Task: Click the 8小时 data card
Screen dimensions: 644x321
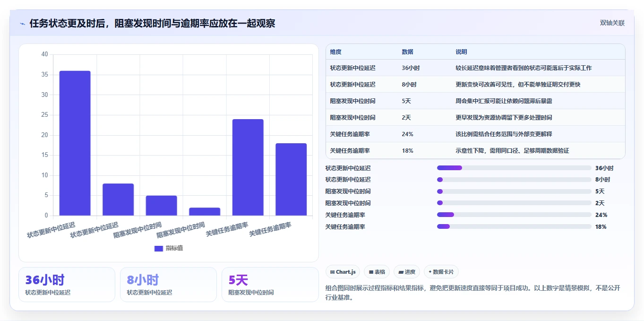Action: 168,285
